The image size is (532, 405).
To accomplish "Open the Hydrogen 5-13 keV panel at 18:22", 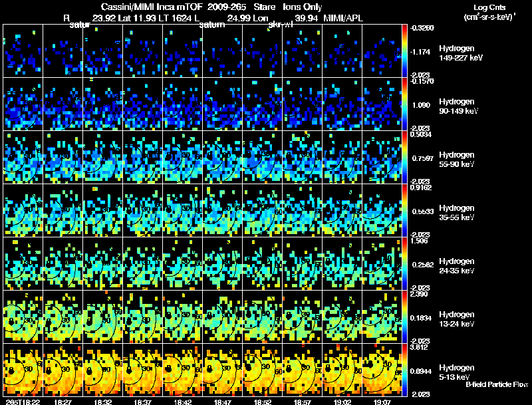I will coord(23,370).
